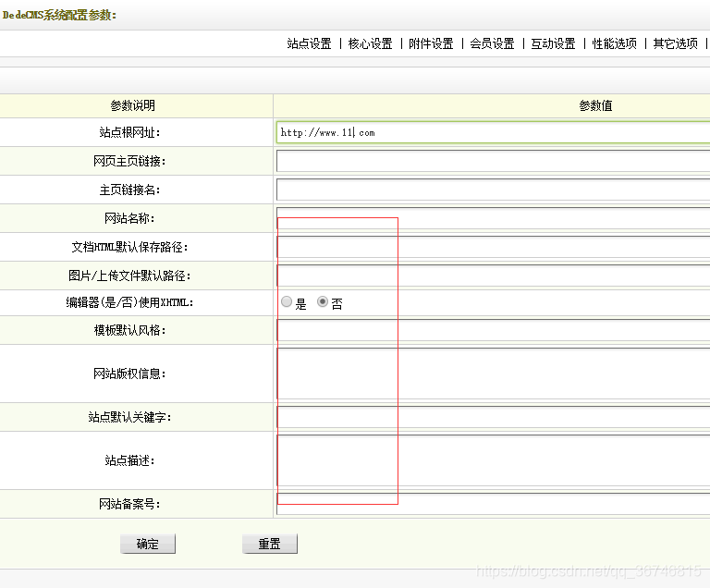Go to the 会员设置 tab
Viewport: 710px width, 588px height.
point(492,43)
